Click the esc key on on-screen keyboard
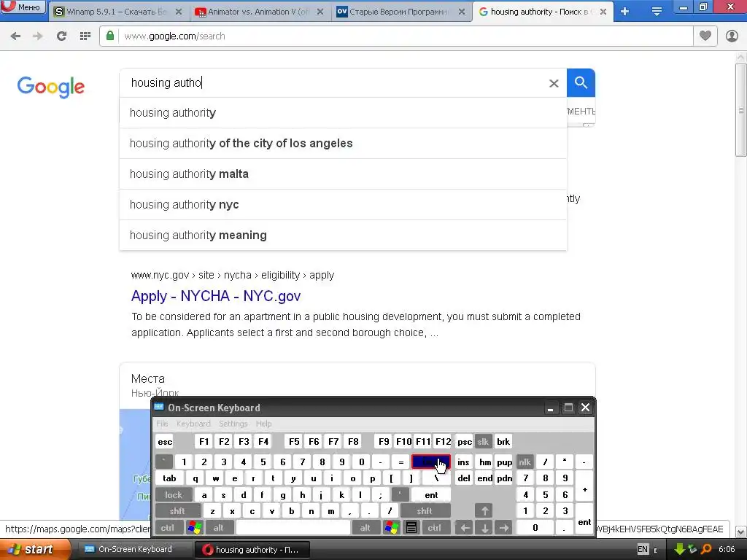 [165, 441]
